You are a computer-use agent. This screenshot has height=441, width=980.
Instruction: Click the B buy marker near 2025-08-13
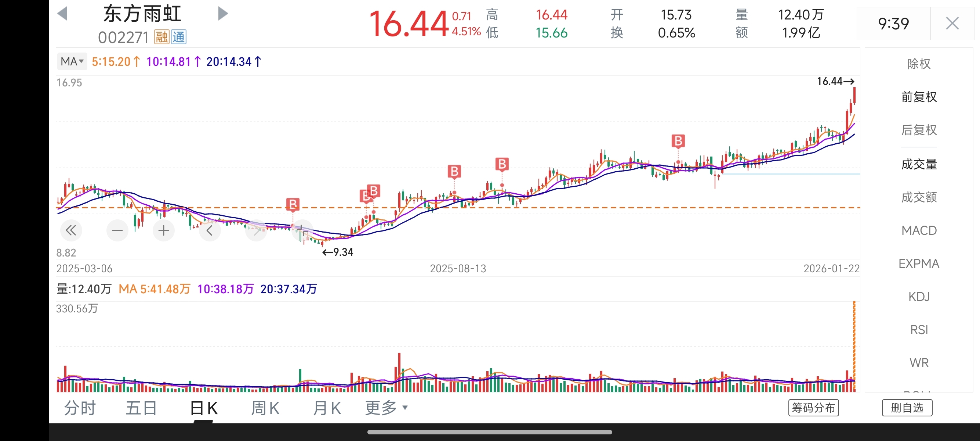pos(454,172)
